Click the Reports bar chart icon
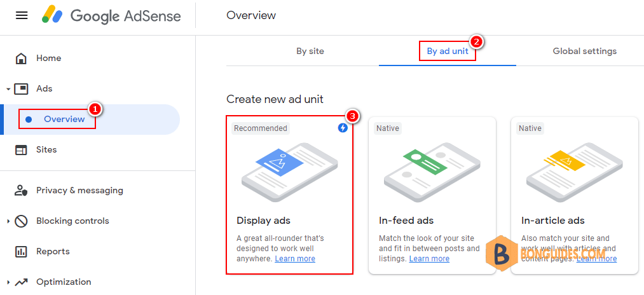Image resolution: width=644 pixels, height=295 pixels. coord(21,251)
